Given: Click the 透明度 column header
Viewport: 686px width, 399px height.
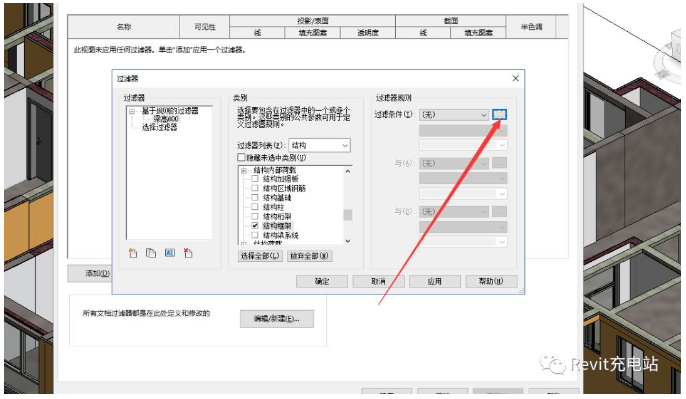Looking at the screenshot, I should click(368, 32).
